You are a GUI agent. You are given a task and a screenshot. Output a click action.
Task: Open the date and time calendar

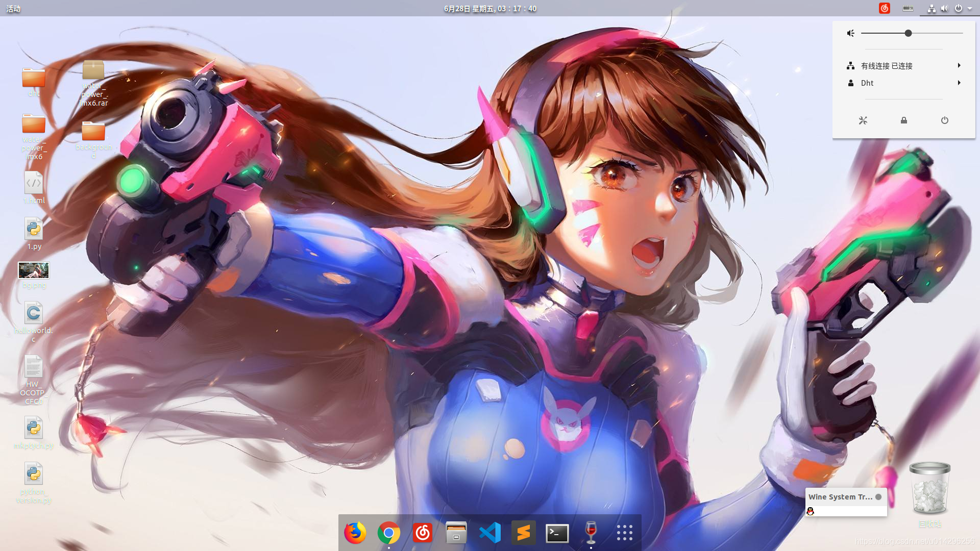[490, 9]
